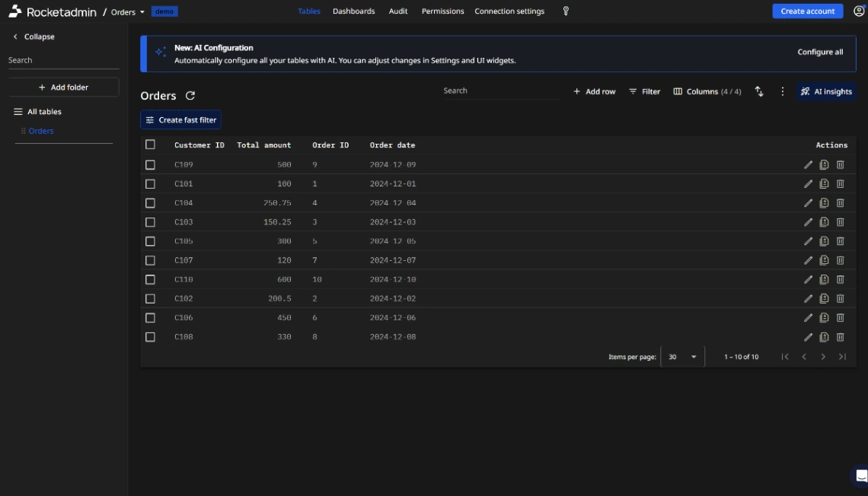
Task: Select all rows with the header checkbox
Action: 150,144
